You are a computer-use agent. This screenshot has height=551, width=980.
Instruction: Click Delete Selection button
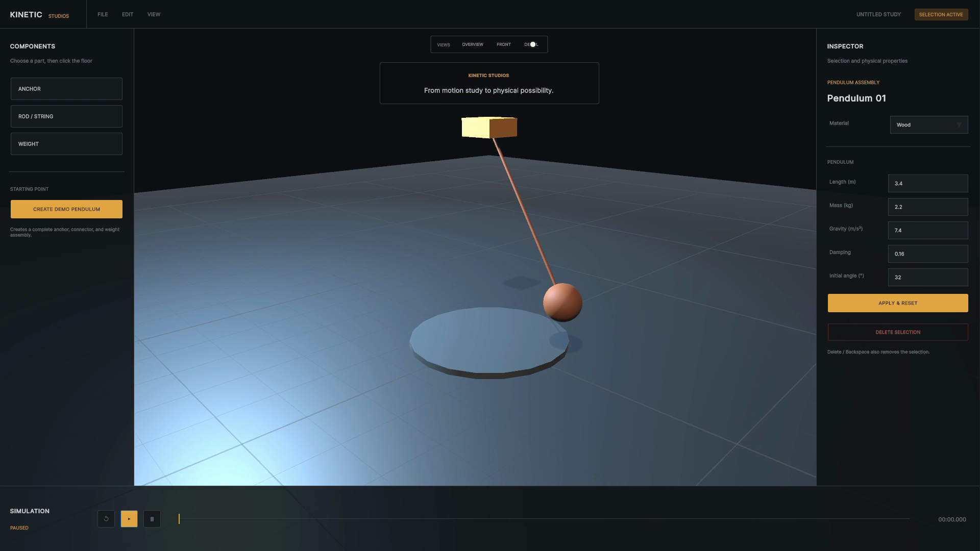pos(898,332)
